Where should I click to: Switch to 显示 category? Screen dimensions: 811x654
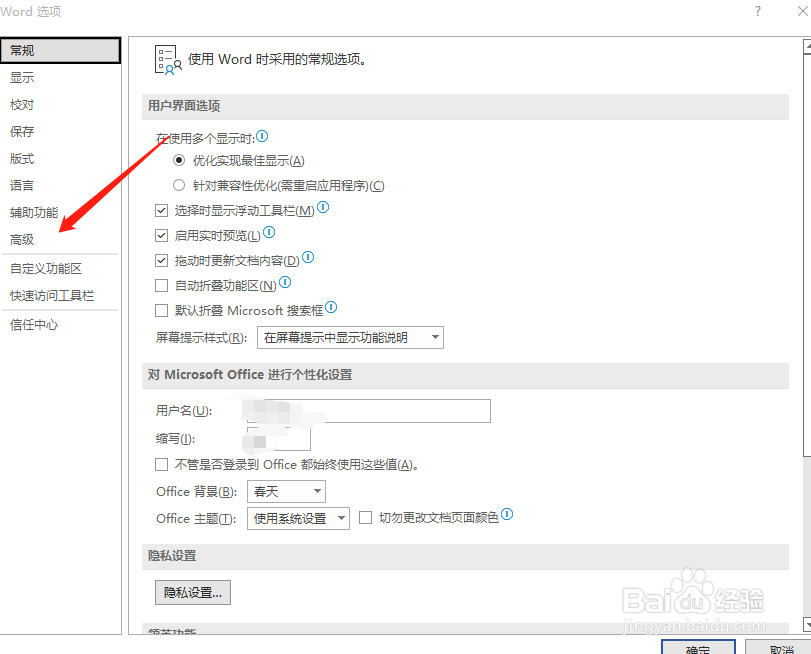pos(61,78)
